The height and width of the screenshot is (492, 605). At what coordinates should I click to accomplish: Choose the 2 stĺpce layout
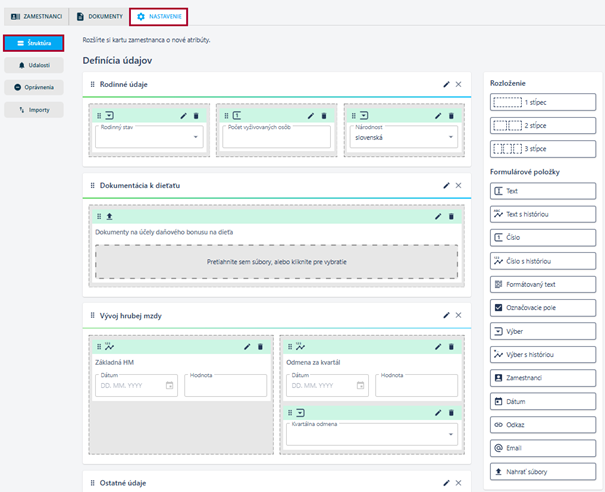point(543,125)
